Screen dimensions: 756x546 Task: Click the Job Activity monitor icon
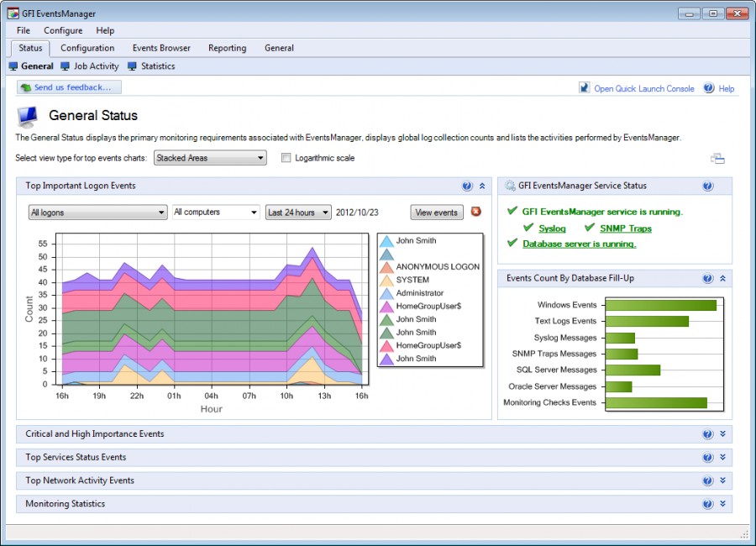65,66
